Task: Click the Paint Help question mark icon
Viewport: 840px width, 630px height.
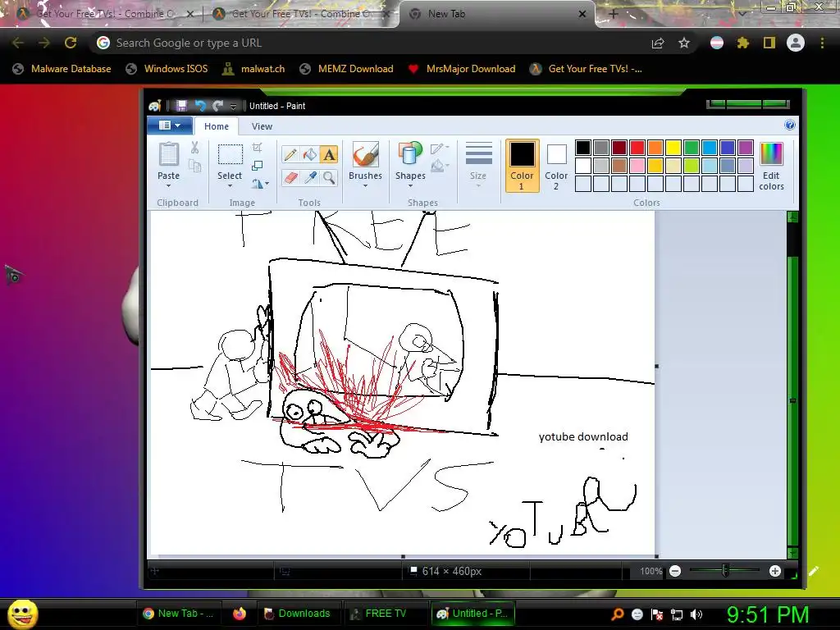Action: click(790, 126)
